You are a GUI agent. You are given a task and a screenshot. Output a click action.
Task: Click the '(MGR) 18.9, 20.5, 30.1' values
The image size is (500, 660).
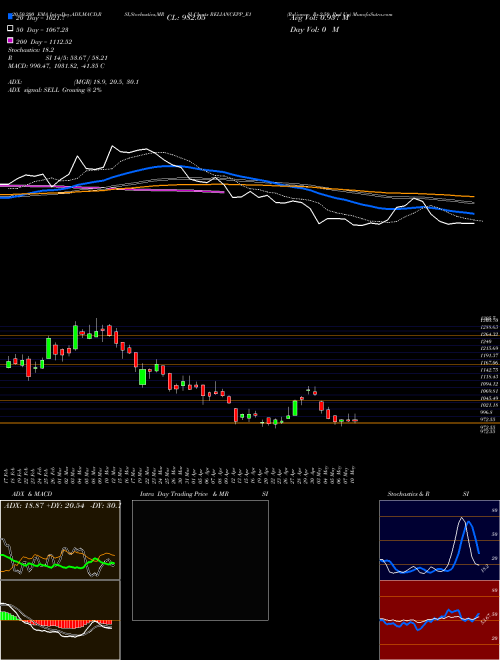click(106, 82)
